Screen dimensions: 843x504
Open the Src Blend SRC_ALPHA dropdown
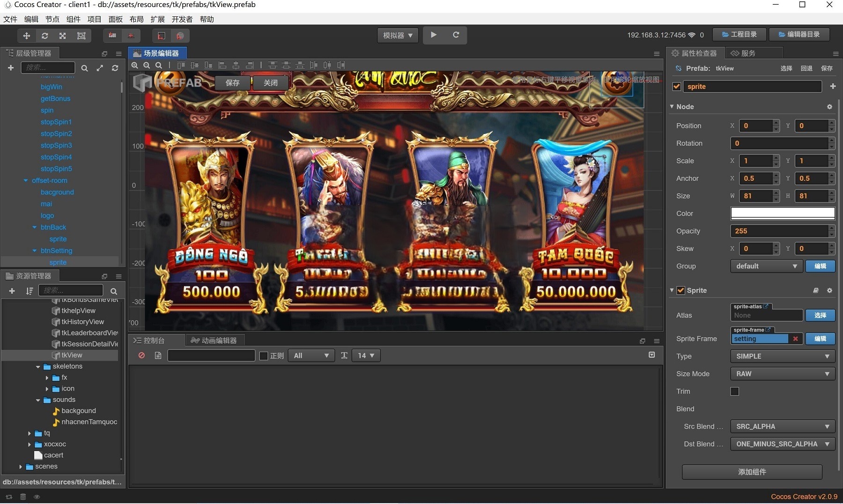(783, 427)
